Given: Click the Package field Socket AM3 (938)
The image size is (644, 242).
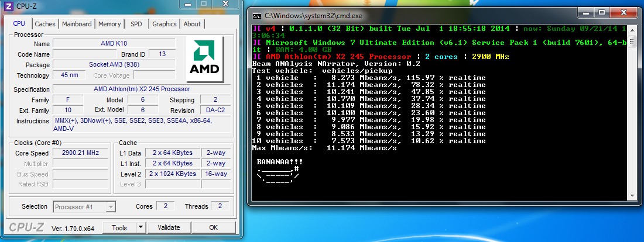Looking at the screenshot, I should click(114, 65).
